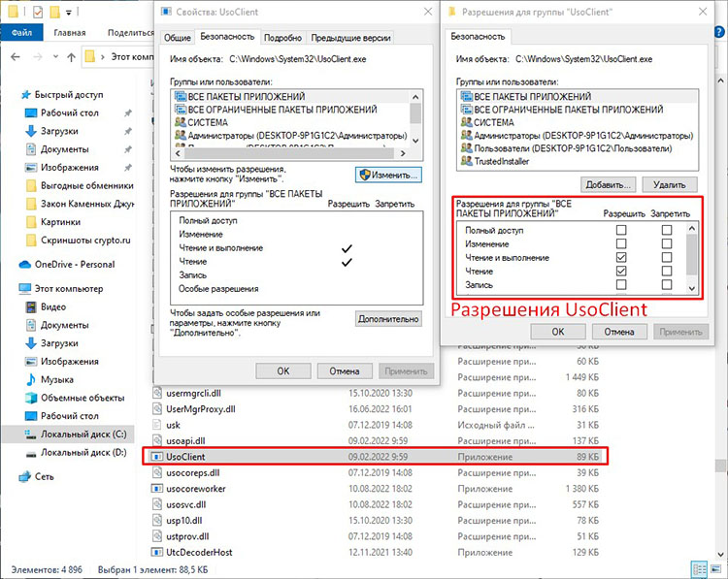Open the Previous versions tab

pyautogui.click(x=349, y=38)
